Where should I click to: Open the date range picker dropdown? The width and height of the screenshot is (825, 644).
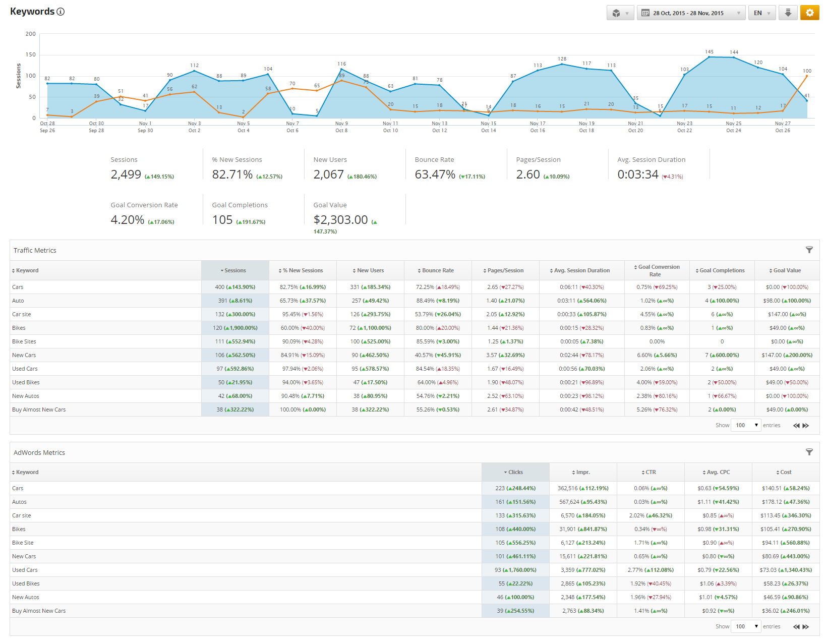[x=690, y=13]
